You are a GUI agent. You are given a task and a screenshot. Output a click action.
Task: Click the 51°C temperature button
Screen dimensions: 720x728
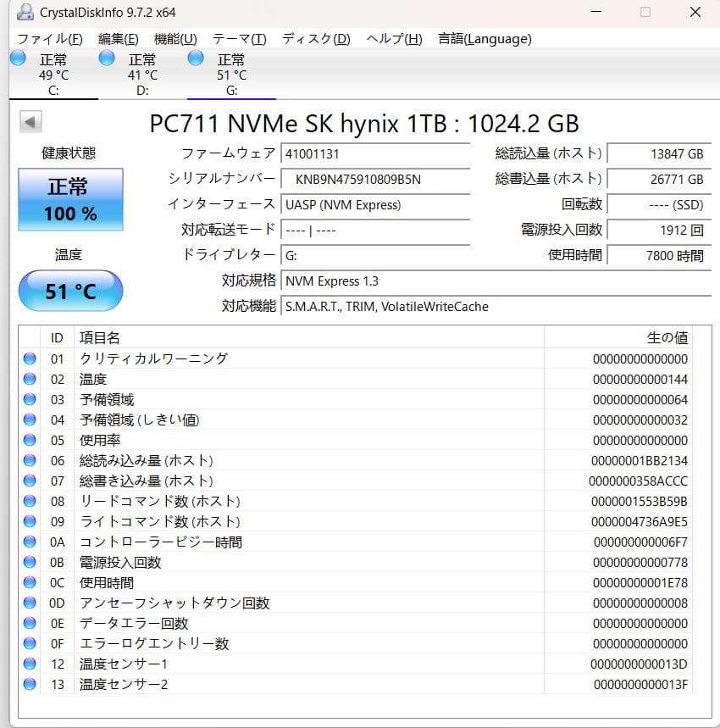point(69,291)
